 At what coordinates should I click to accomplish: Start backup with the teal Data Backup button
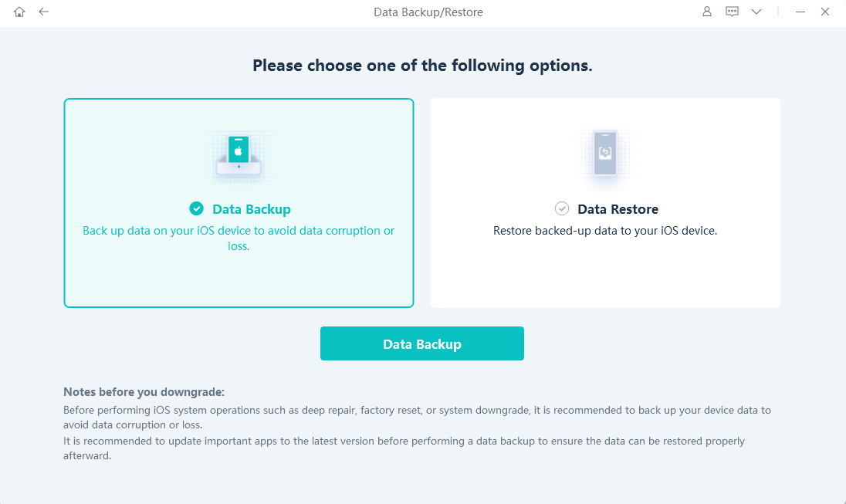coord(422,343)
